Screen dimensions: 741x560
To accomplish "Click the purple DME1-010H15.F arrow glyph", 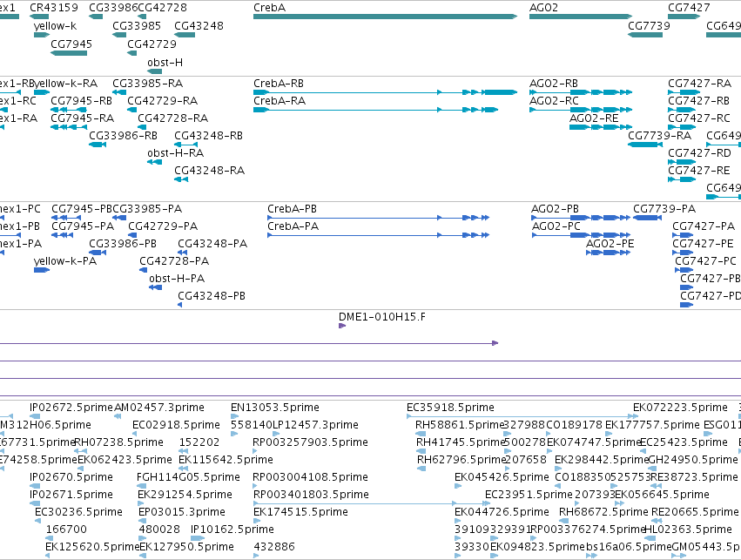I will pos(342,326).
